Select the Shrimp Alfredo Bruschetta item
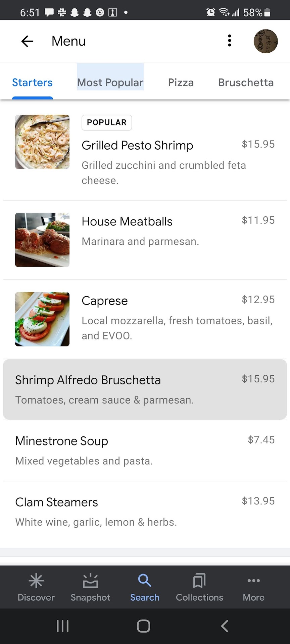Image resolution: width=290 pixels, height=644 pixels. click(145, 389)
